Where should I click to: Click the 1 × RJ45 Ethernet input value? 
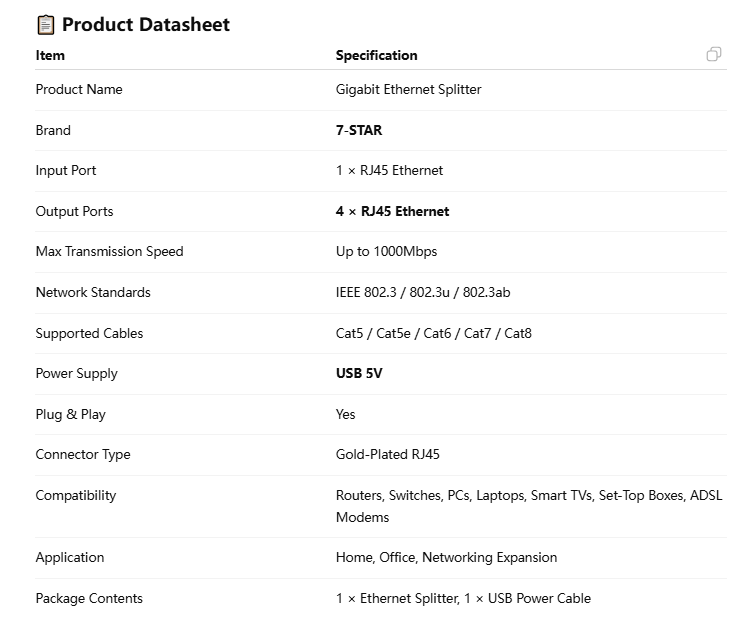389,170
